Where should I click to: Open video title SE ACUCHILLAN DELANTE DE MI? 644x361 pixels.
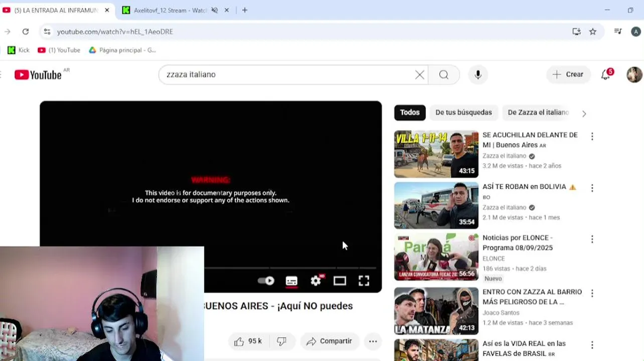pos(530,140)
